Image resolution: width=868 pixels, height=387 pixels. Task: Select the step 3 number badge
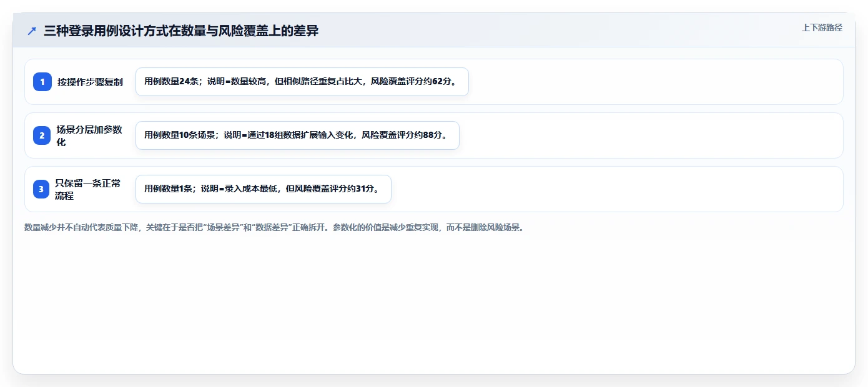coord(42,189)
